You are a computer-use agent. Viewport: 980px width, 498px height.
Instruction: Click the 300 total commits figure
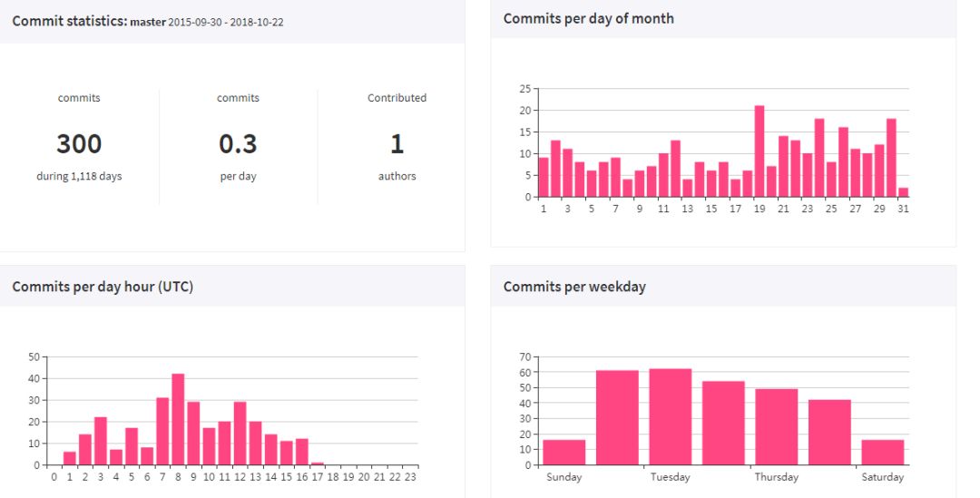point(79,143)
